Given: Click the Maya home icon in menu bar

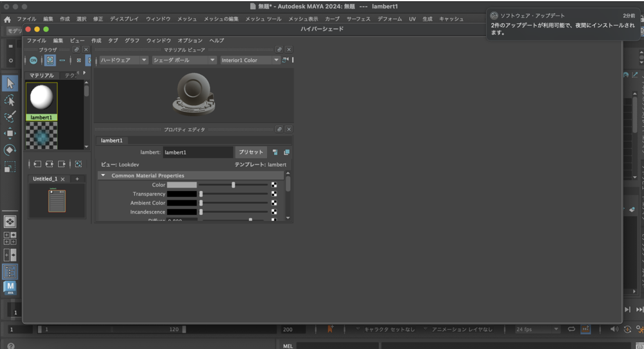Looking at the screenshot, I should click(x=7, y=19).
